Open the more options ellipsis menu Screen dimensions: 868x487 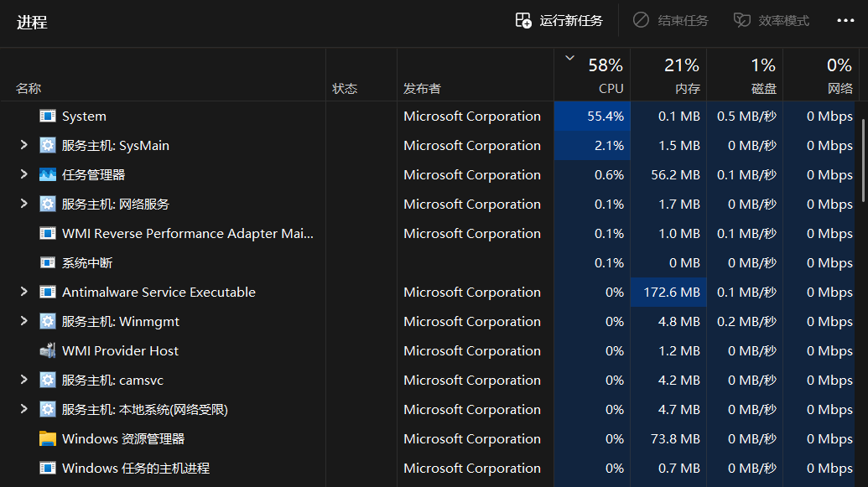click(845, 20)
